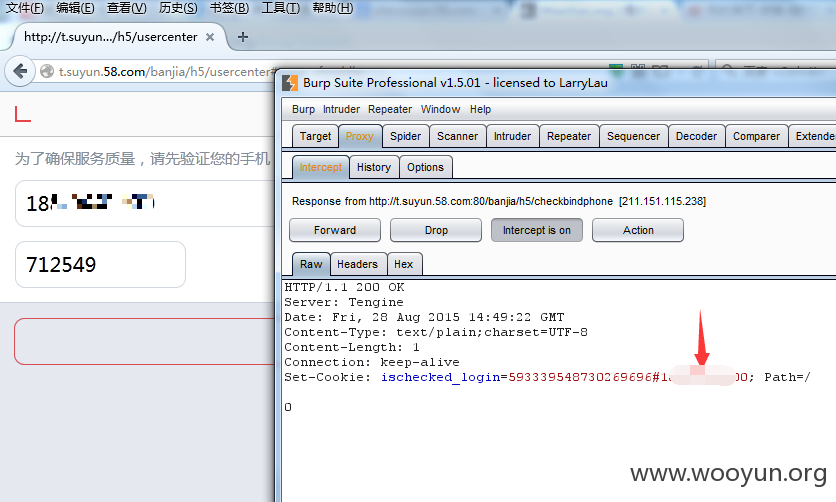The image size is (836, 502).
Task: Open the Burp menu in Burp Suite
Action: pyautogui.click(x=303, y=109)
